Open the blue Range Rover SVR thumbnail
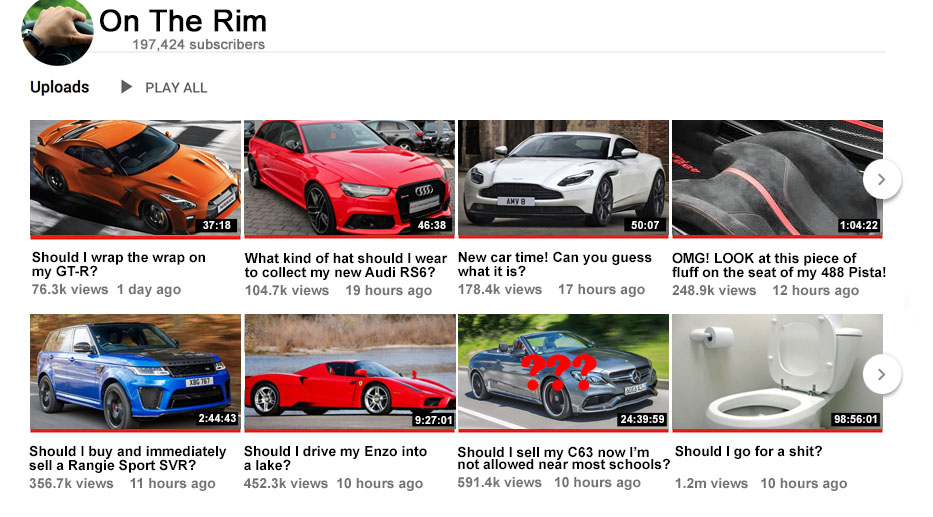This screenshot has width=933, height=517. coord(135,372)
